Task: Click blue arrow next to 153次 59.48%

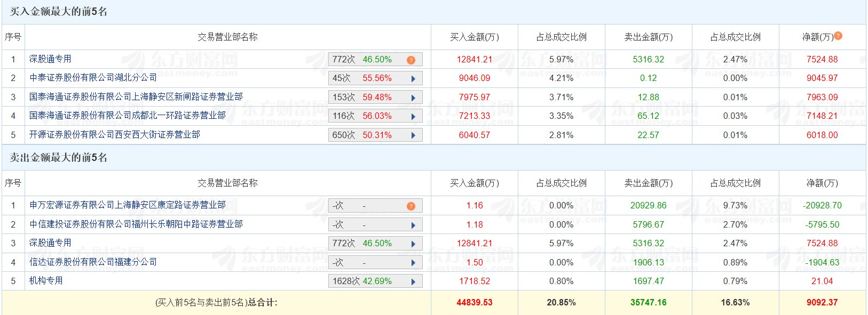Action: pos(413,98)
